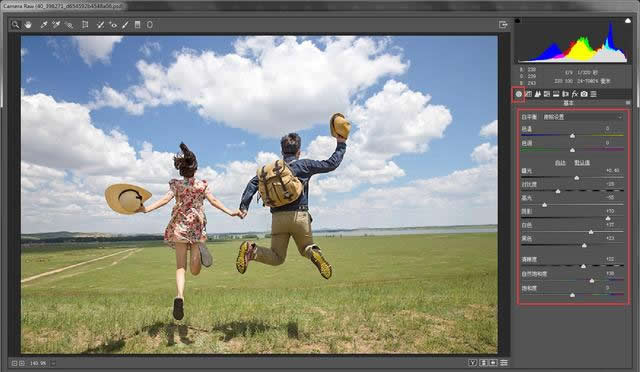640x372 pixels.
Task: Open the Camera Calibration panel tab
Action: click(x=584, y=94)
